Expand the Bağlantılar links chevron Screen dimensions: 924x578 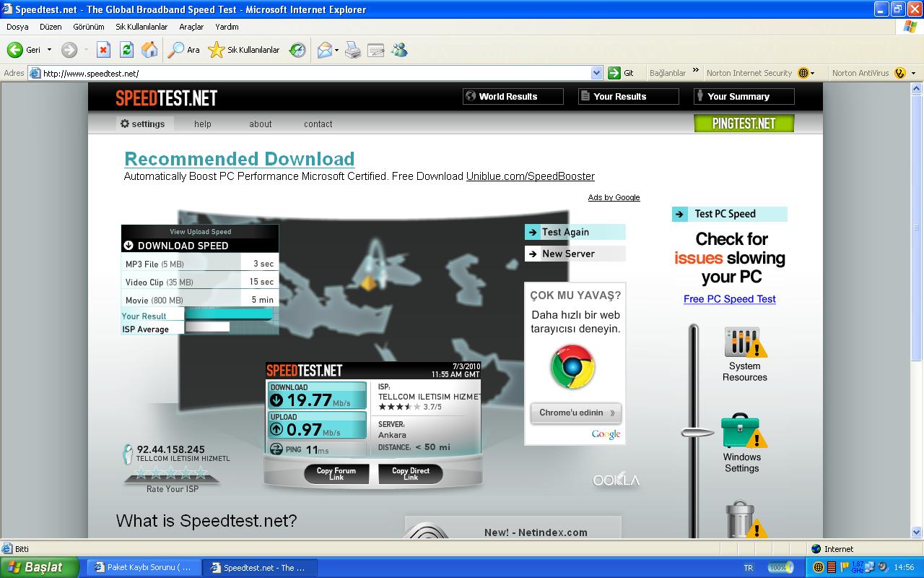coord(696,71)
